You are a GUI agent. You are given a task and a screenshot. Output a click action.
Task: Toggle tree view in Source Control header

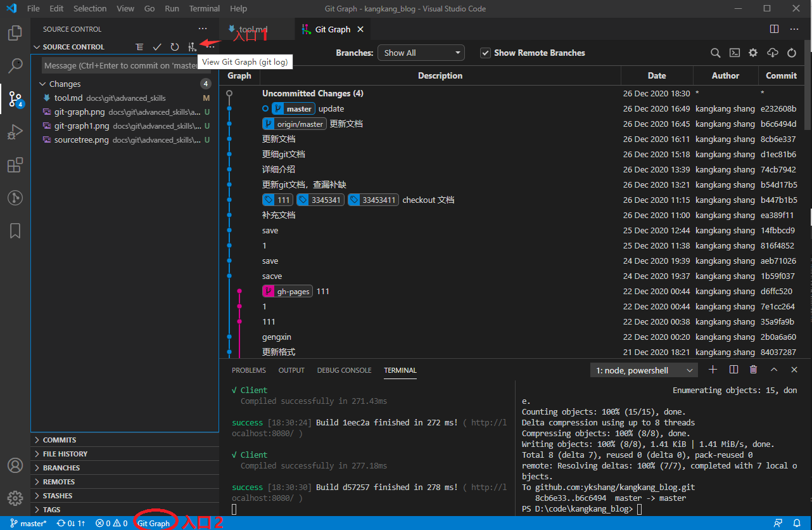click(x=139, y=47)
